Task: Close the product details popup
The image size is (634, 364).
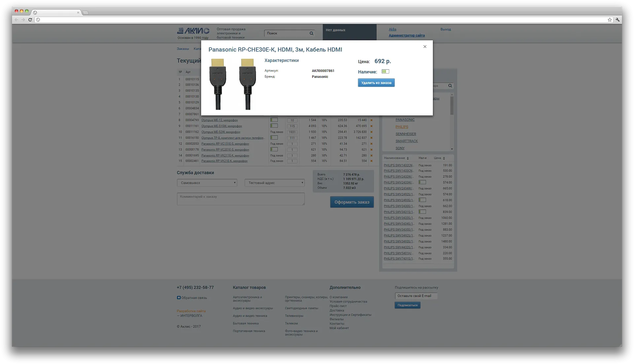Action: coord(425,47)
